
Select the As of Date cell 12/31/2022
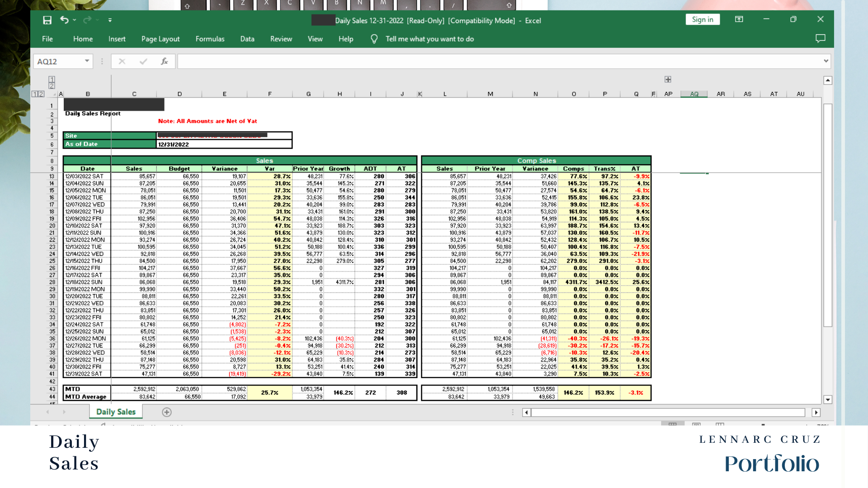pos(224,144)
